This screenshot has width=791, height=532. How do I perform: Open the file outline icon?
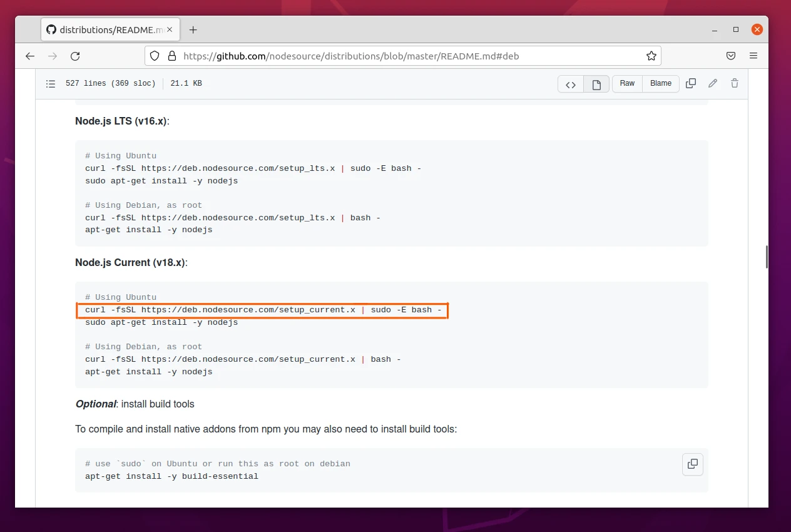click(51, 83)
